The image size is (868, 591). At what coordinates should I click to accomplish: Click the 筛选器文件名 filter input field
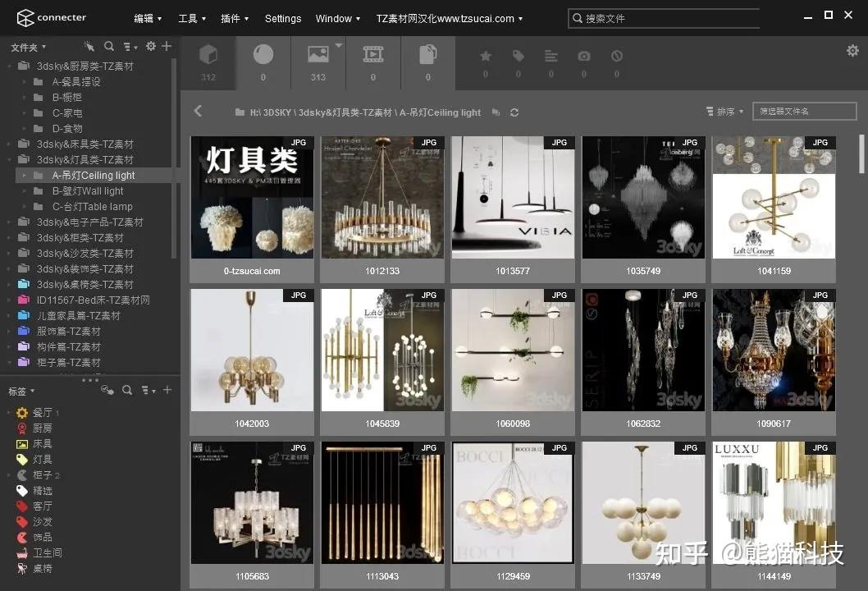(x=804, y=110)
